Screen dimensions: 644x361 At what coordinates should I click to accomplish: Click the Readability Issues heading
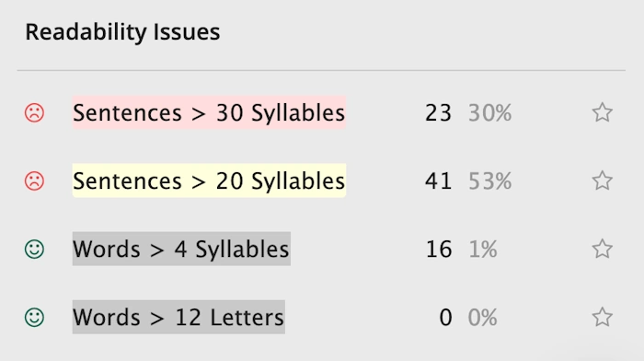[x=122, y=32]
